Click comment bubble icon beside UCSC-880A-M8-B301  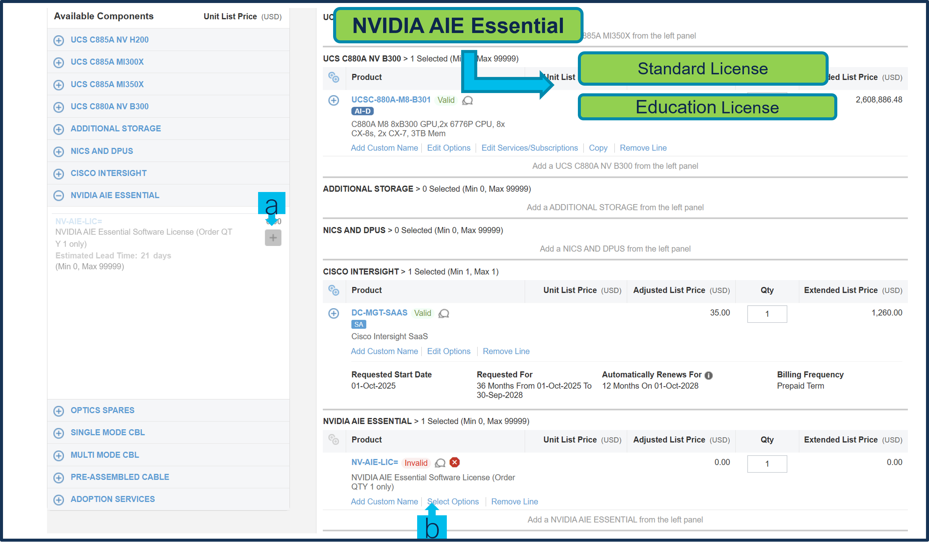coord(468,100)
